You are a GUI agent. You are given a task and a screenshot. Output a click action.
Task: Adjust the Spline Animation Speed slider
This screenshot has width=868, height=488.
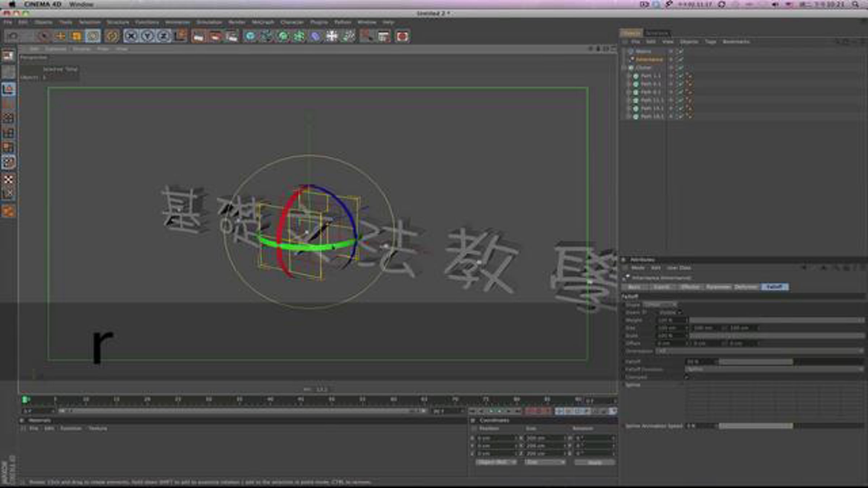pos(792,426)
